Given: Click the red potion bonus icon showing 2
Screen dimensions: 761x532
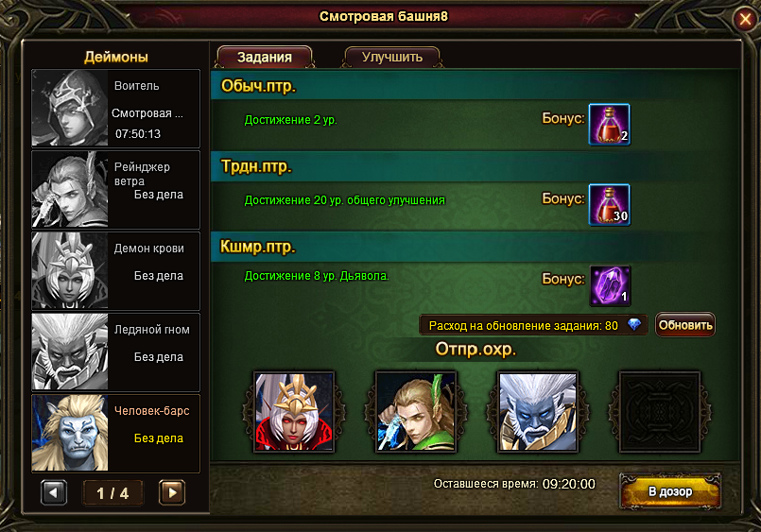Looking at the screenshot, I should coord(609,124).
